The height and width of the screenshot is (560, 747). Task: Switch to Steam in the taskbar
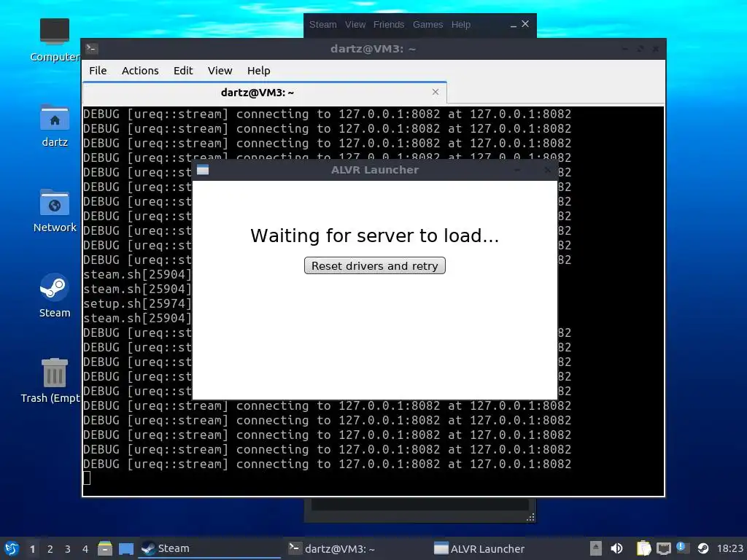pos(209,548)
